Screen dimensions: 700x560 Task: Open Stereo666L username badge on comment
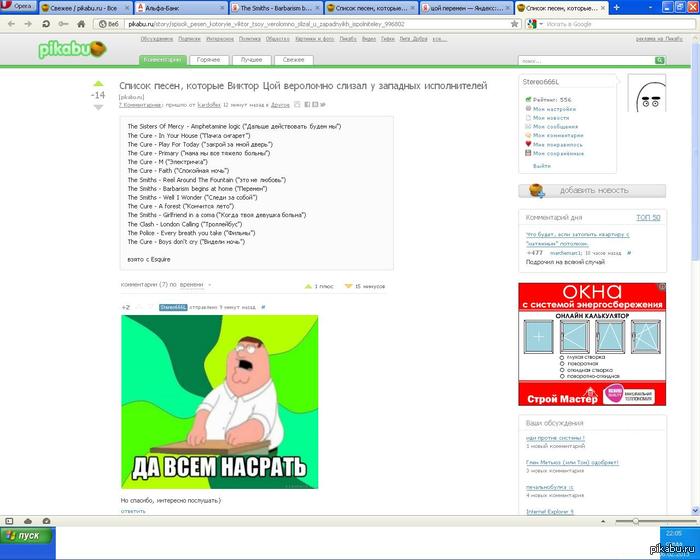click(x=173, y=307)
